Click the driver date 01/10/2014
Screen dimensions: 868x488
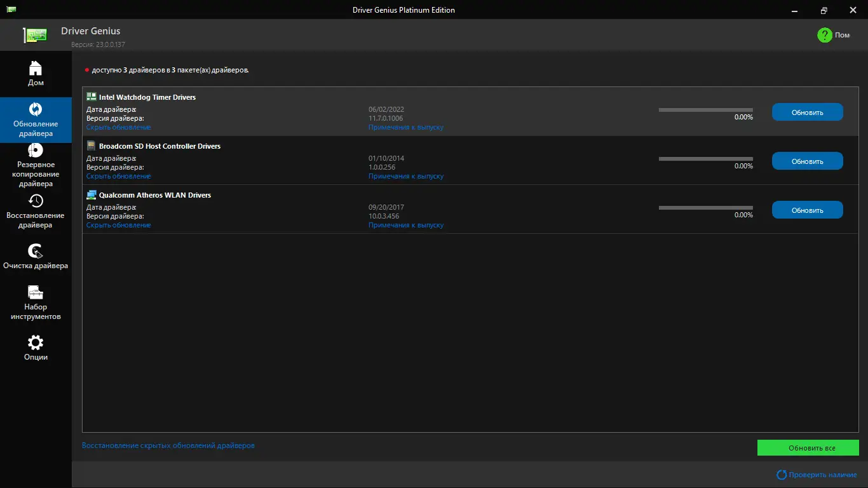click(386, 158)
